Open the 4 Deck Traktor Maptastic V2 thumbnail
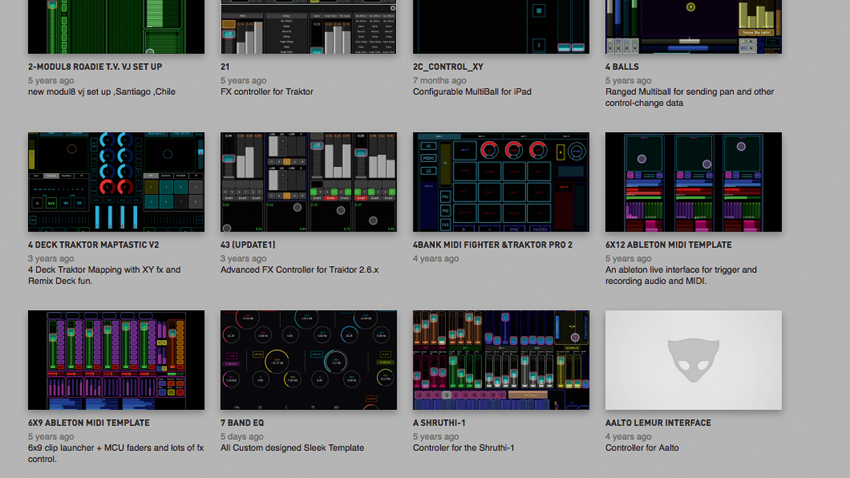850x478 pixels. [x=116, y=182]
